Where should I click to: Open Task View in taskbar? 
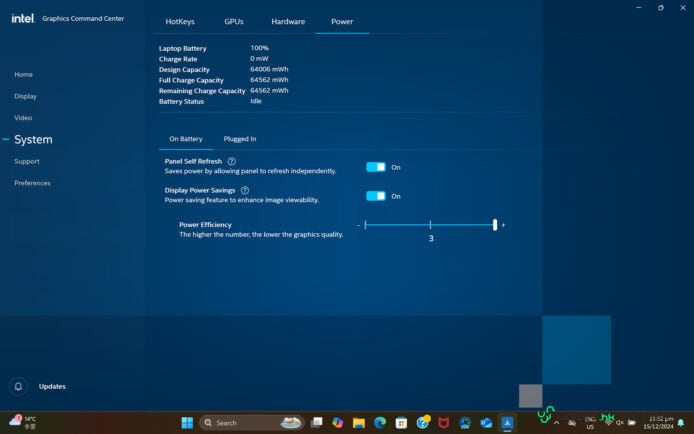(316, 423)
